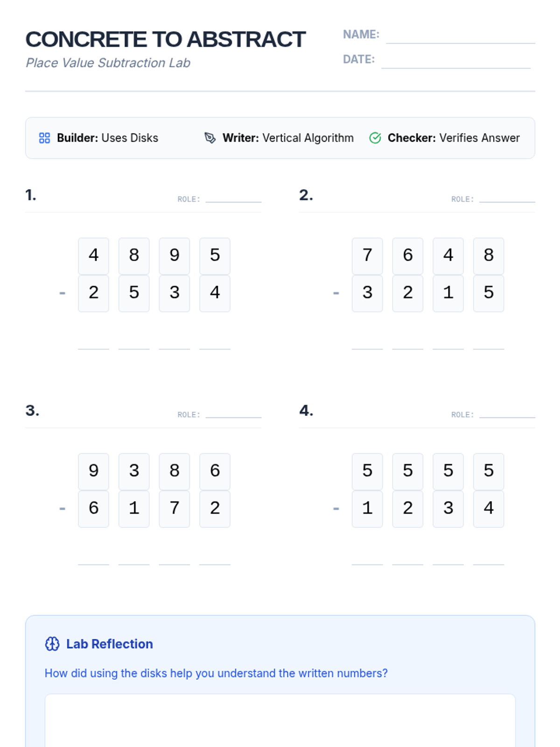Click the Role blank for problem 3
This screenshot has width=560, height=747.
coord(233,414)
